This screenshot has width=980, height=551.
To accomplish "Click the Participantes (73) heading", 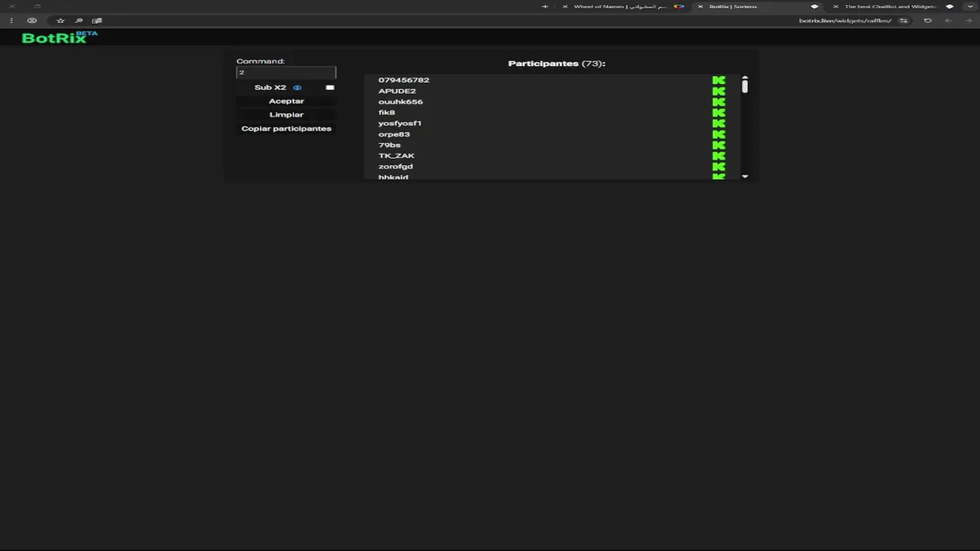I will 557,64.
